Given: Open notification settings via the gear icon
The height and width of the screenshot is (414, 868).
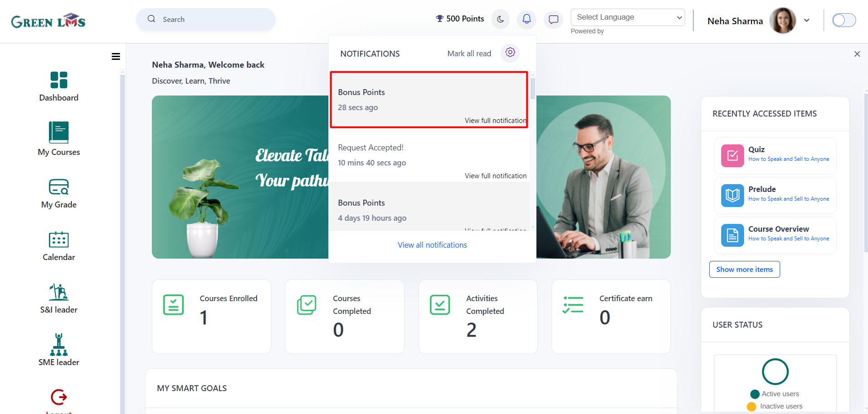Looking at the screenshot, I should [x=510, y=53].
